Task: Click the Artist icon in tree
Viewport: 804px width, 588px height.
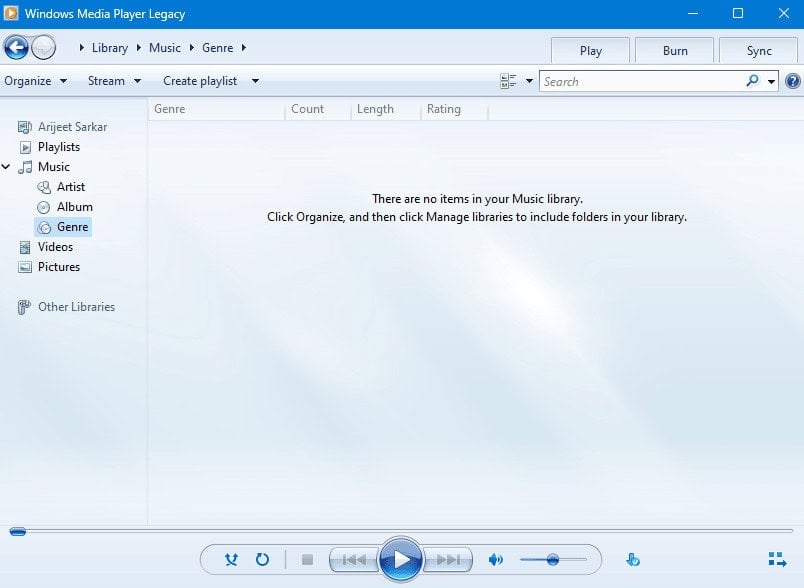Action: pyautogui.click(x=44, y=187)
